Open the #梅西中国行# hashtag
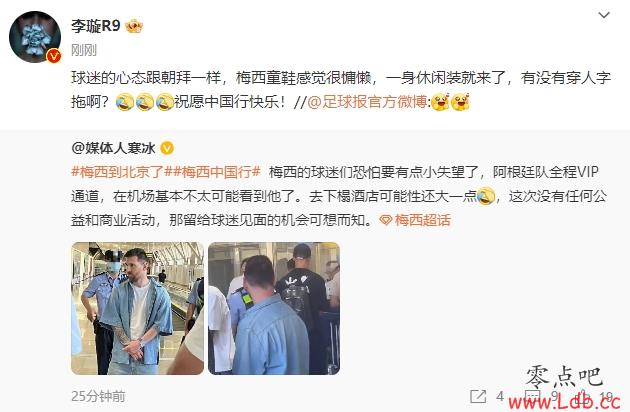 (213, 172)
